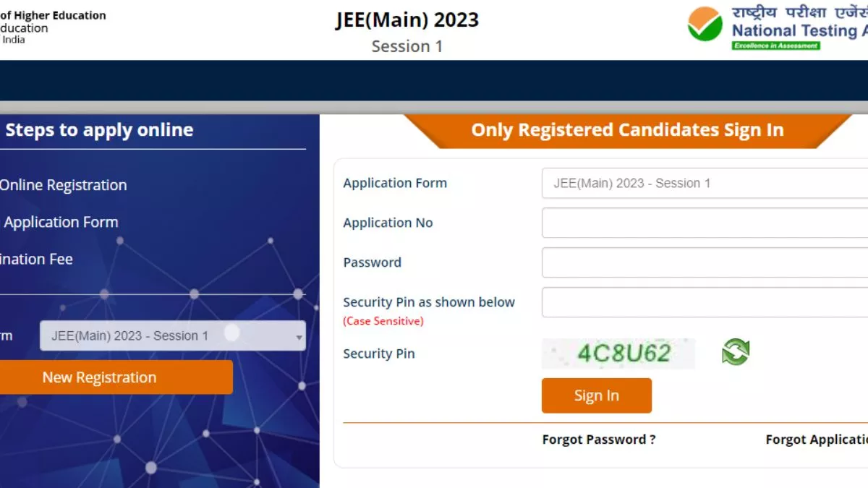Click inside the Application No field
The image size is (868, 488).
tap(705, 223)
